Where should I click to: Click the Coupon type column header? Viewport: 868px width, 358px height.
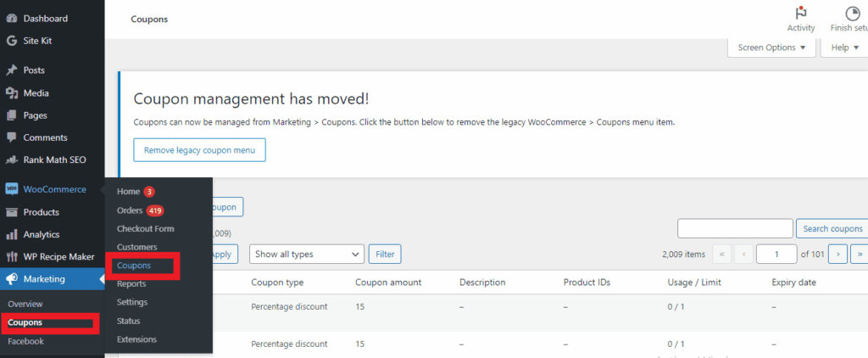(277, 282)
